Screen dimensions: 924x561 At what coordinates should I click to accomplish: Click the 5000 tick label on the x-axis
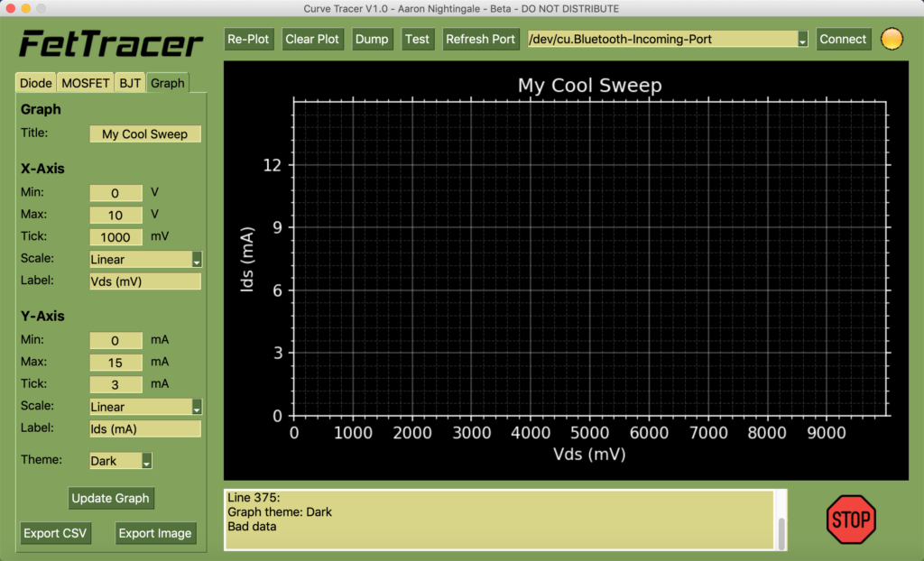589,433
